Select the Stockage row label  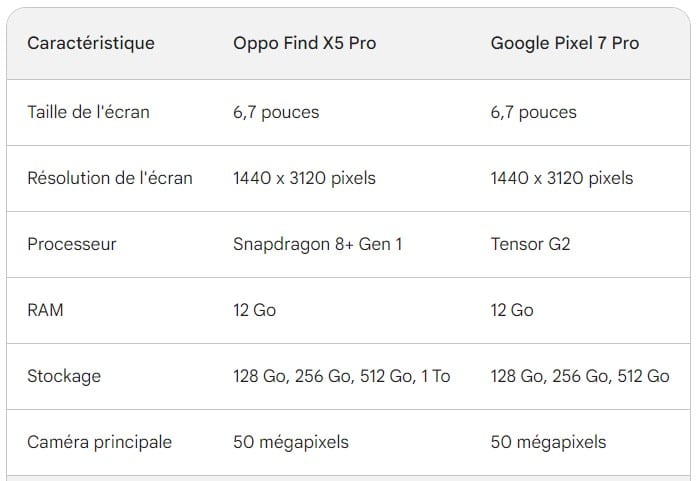click(64, 376)
